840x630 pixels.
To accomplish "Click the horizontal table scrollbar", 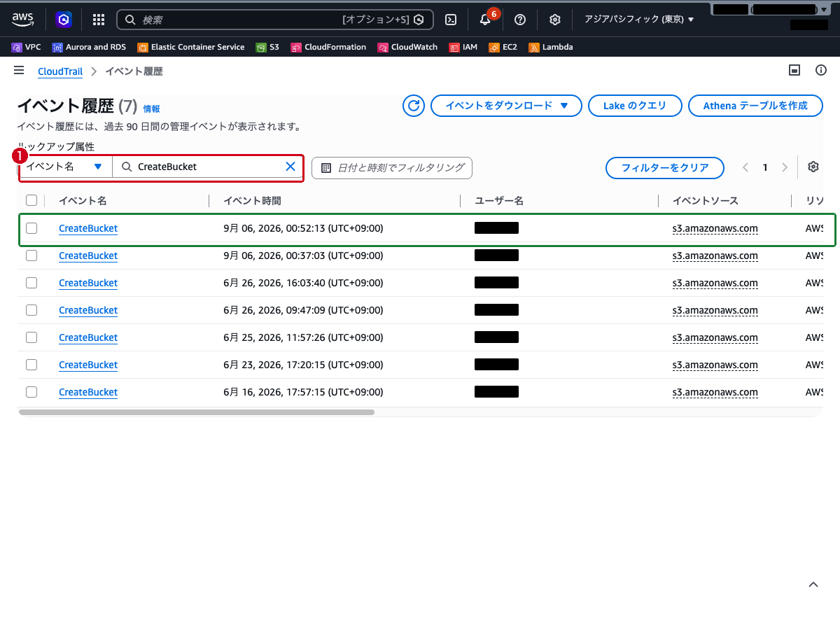I will coord(197,412).
